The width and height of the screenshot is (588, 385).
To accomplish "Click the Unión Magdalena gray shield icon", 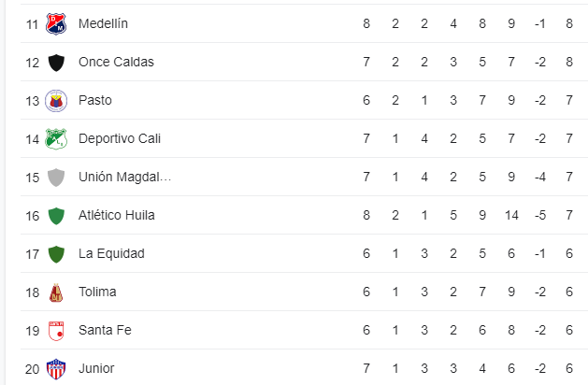I will pyautogui.click(x=56, y=177).
